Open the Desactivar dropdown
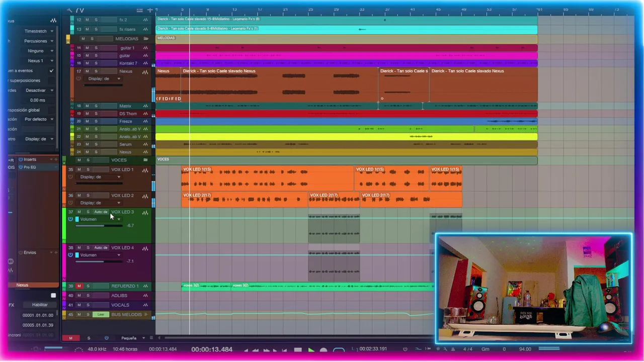Screen dimensions: 644x362 coord(39,90)
